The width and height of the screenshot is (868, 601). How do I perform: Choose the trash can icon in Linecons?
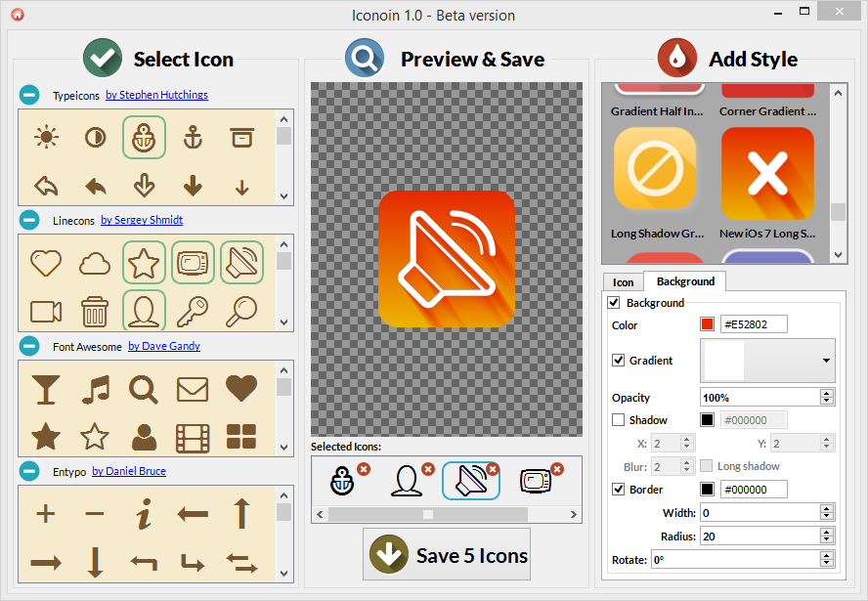[95, 311]
